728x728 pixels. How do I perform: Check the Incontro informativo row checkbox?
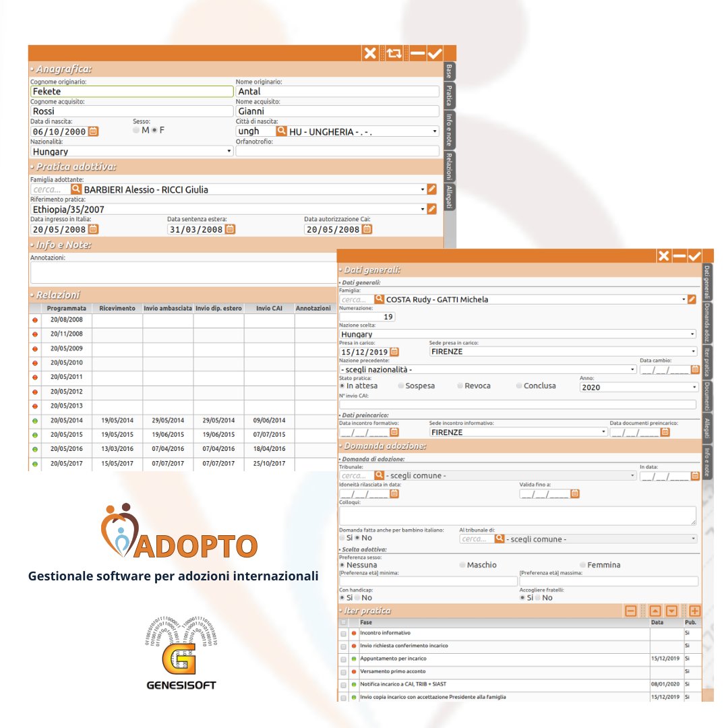tap(343, 633)
